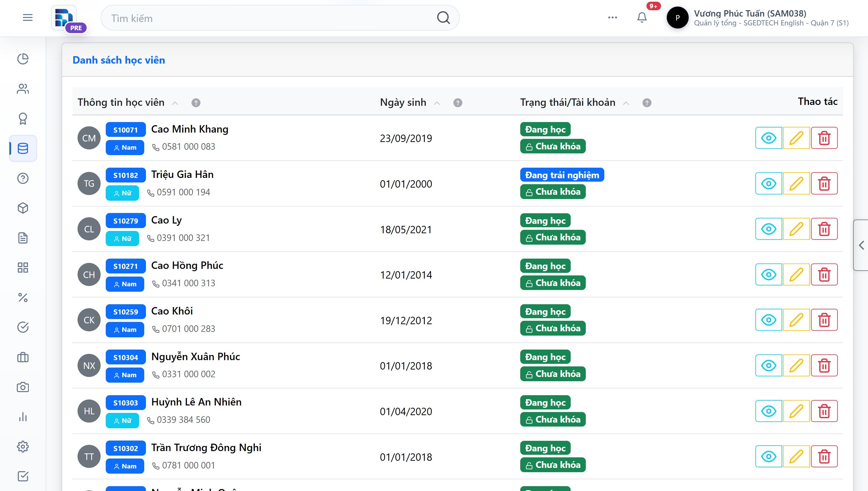
Task: Open the check circle sidebar icon
Action: (23, 327)
